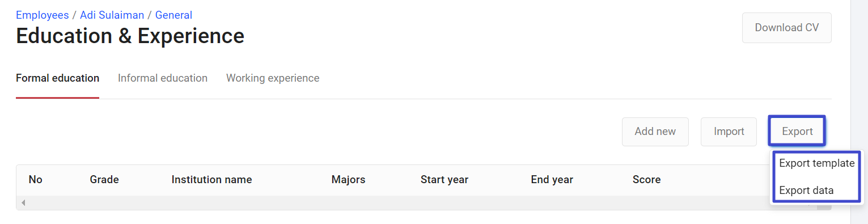
Task: Click the End year column header
Action: (552, 180)
